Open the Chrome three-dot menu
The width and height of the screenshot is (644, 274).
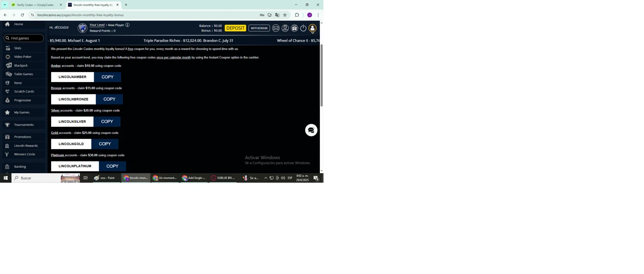coord(318,15)
